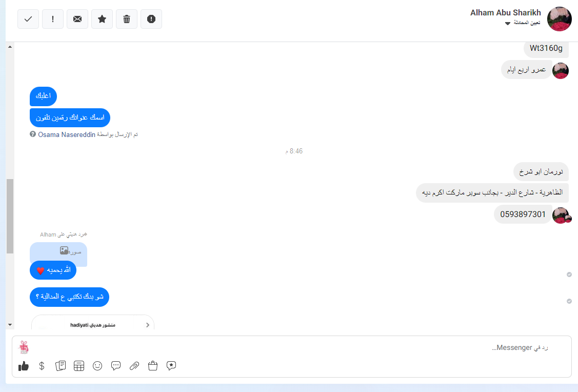
Task: Open Osama Nasereddin sender link
Action: point(67,134)
